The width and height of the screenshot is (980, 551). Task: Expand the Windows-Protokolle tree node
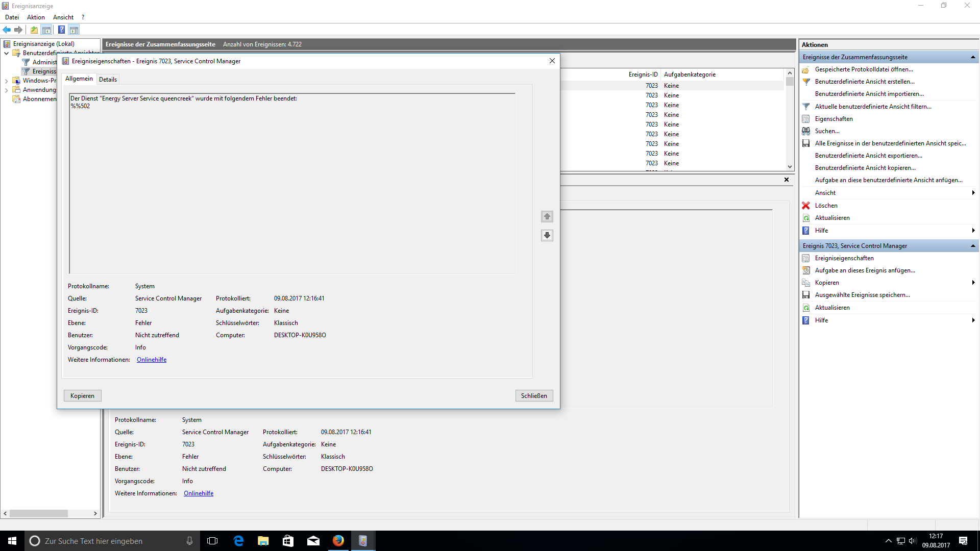tap(6, 81)
